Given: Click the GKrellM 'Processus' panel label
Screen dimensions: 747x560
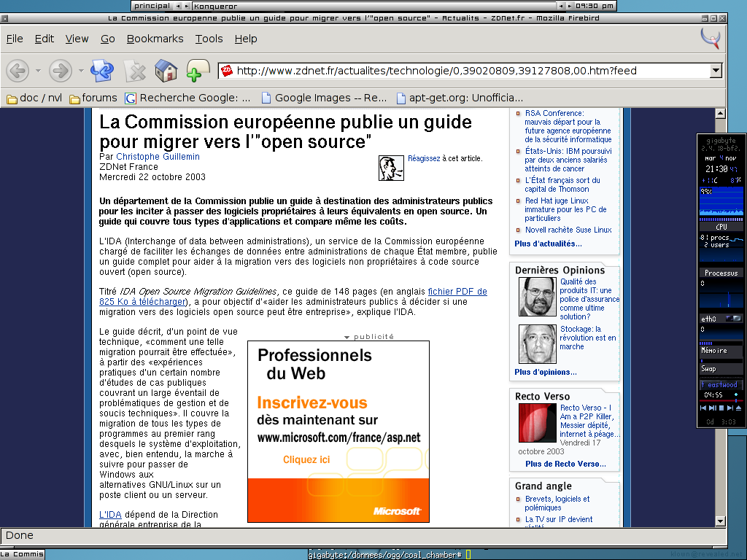Looking at the screenshot, I should pyautogui.click(x=721, y=273).
